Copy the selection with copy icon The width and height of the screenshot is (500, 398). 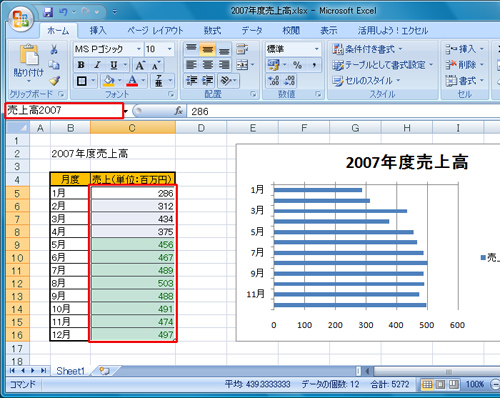tap(54, 65)
